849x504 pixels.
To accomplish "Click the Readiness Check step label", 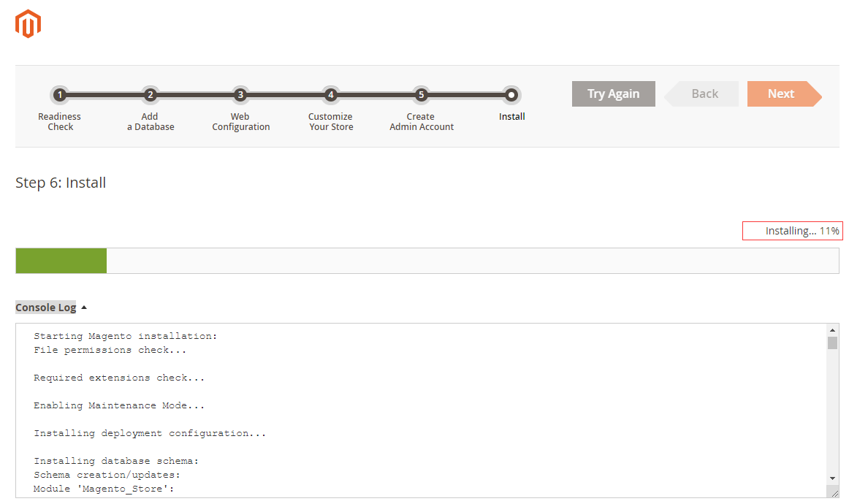I will 60,121.
